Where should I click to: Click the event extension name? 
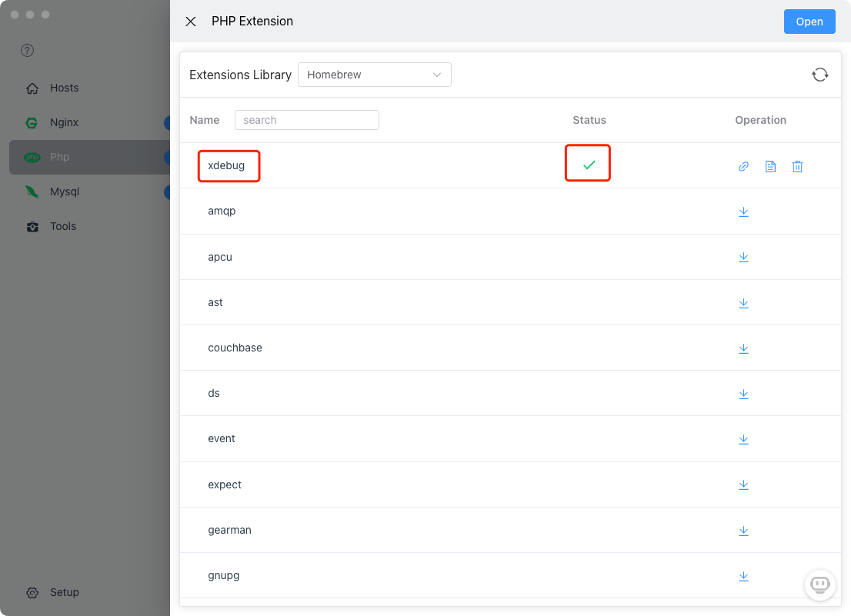(x=222, y=438)
